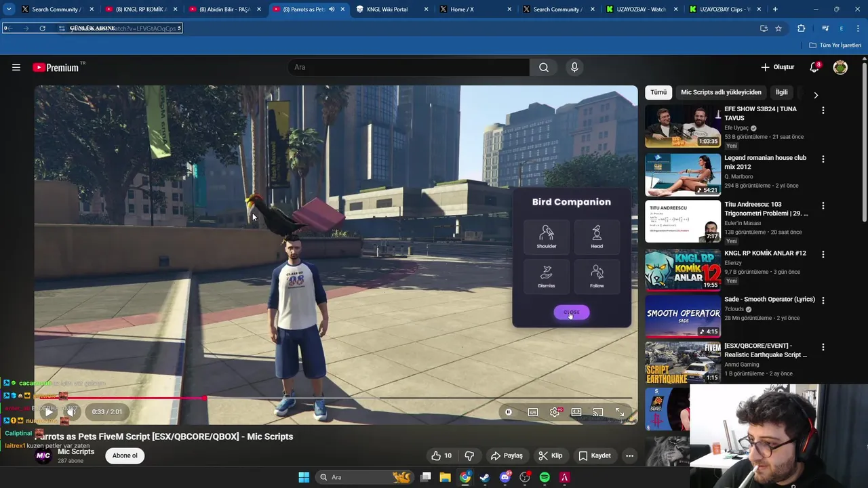Open Chrome tab search dropdown arrow
The height and width of the screenshot is (488, 868).
click(x=9, y=9)
